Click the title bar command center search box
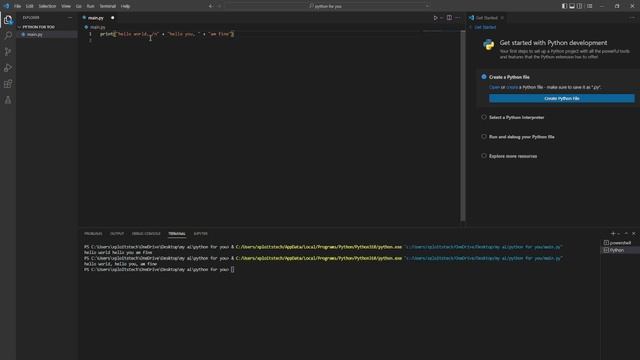This screenshot has height=360, width=640. pyautogui.click(x=327, y=6)
